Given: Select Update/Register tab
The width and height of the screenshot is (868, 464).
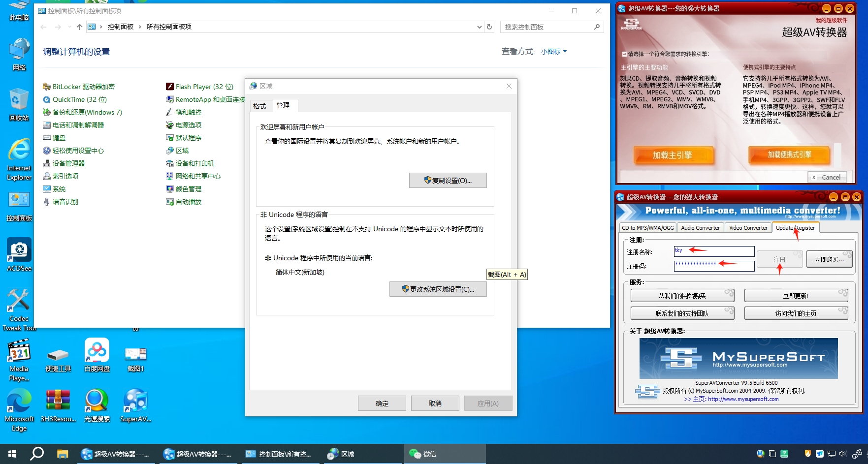Looking at the screenshot, I should (x=795, y=228).
